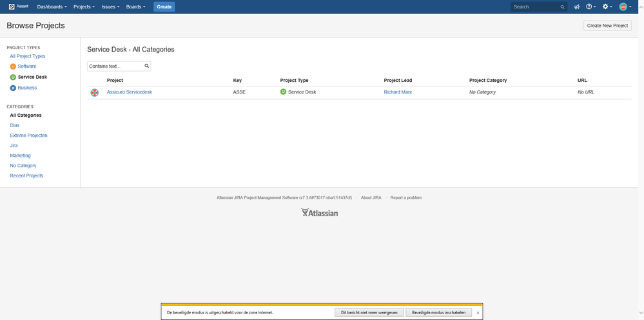Click the blue Create button

[x=164, y=7]
